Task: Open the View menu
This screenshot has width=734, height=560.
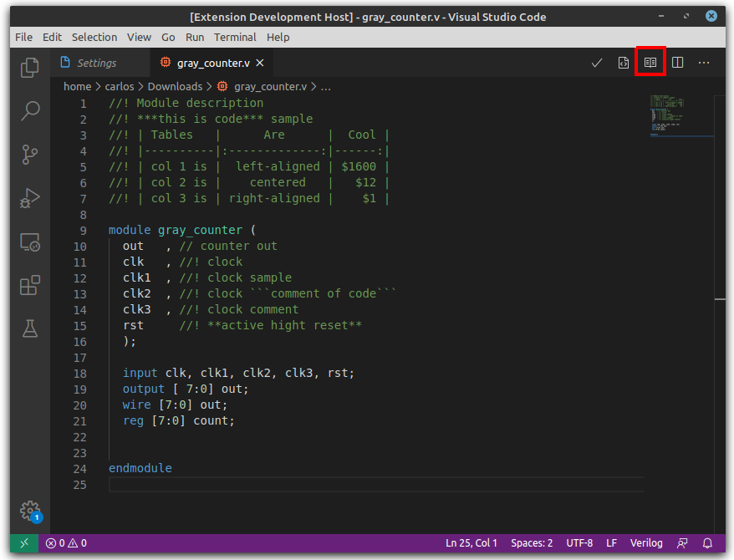Action: coord(139,37)
